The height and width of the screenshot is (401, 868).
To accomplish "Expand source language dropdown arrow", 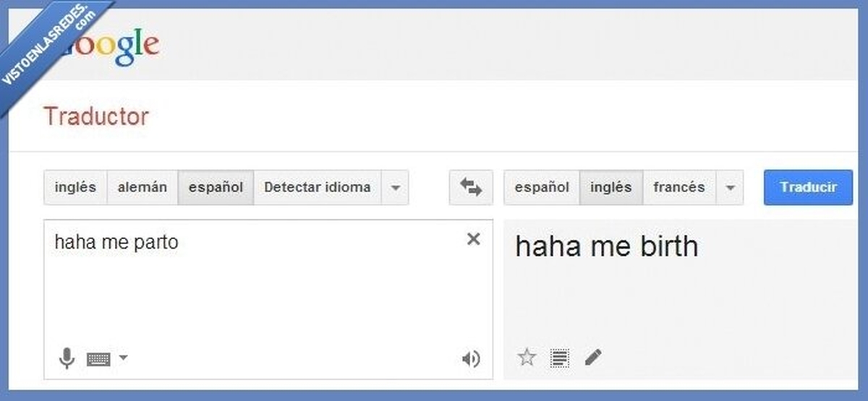I will tap(395, 188).
